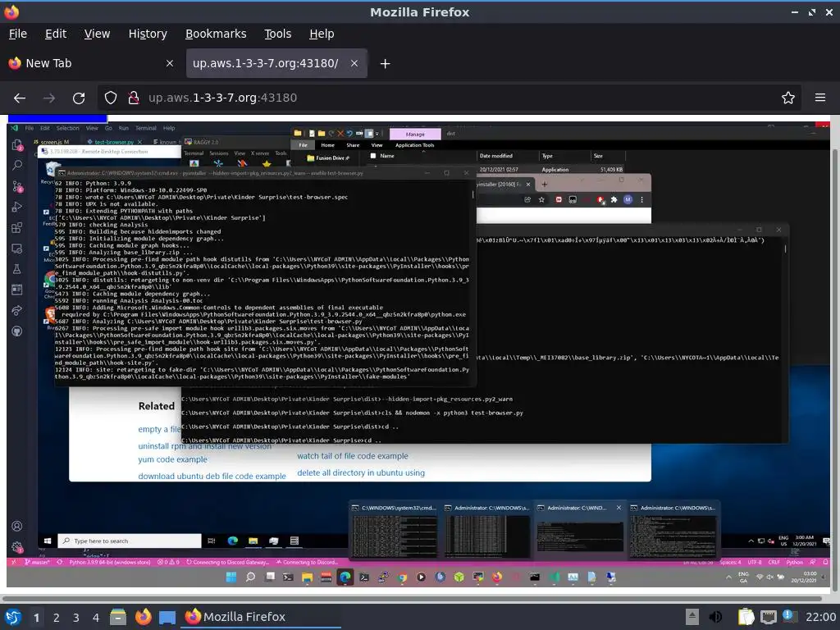The width and height of the screenshot is (840, 630).
Task: Click 'delete all directory in ubuntu using' link
Action: 361,472
